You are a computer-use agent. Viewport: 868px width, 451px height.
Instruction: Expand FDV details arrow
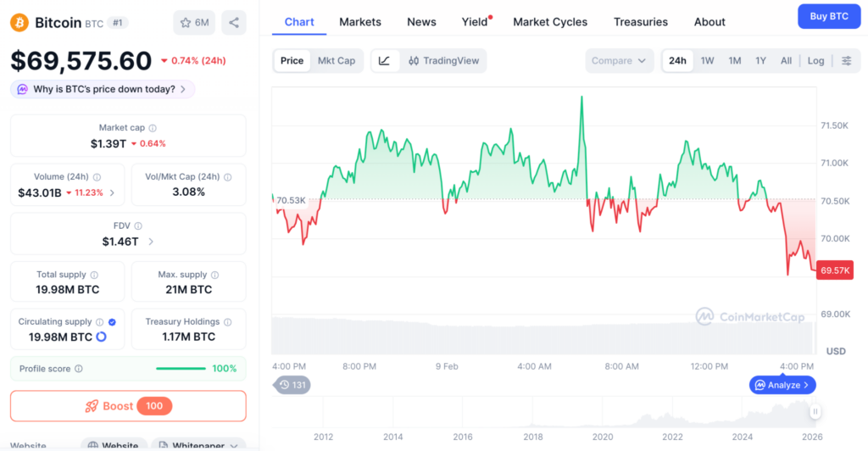pyautogui.click(x=151, y=242)
